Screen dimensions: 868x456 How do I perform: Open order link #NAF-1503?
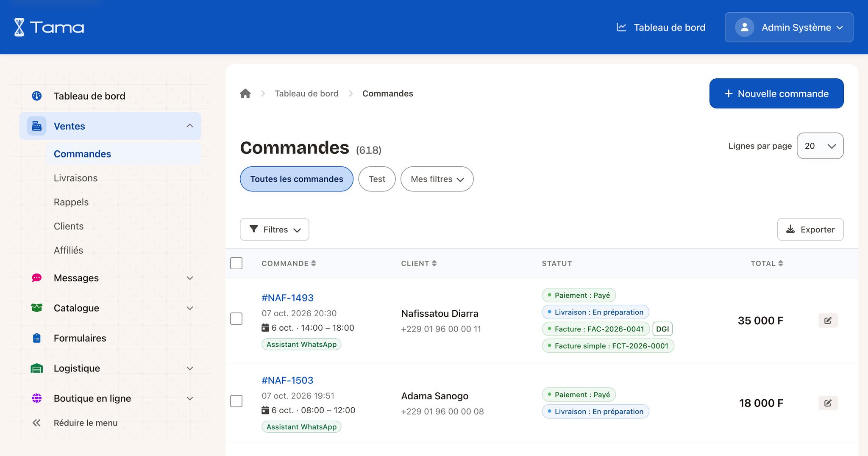pos(288,381)
